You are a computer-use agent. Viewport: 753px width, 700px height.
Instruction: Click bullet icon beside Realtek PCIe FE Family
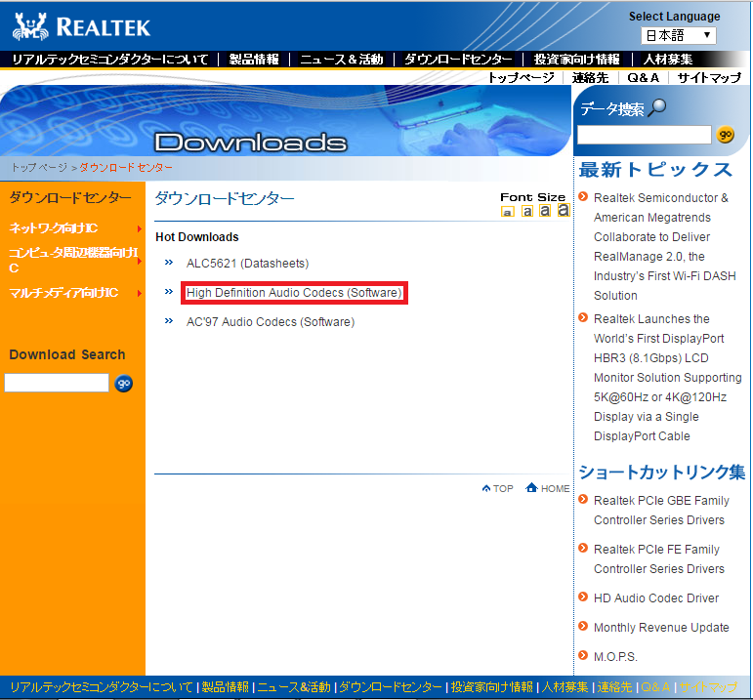click(583, 548)
